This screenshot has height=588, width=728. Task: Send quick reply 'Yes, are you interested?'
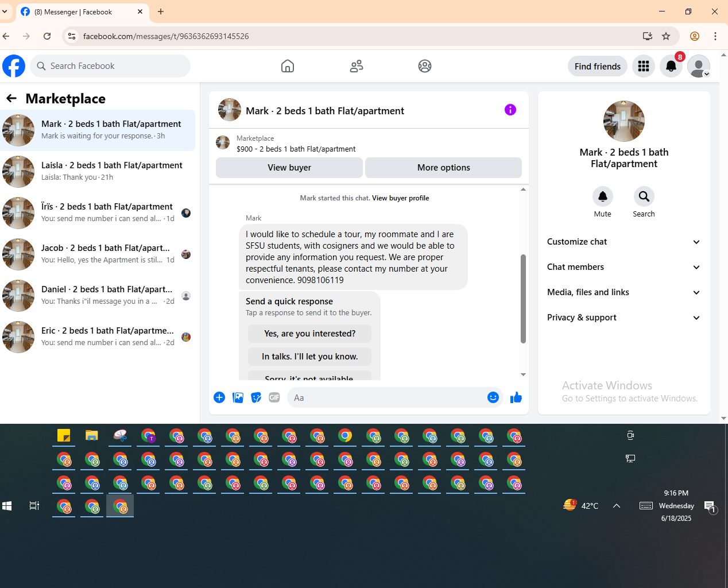click(x=310, y=334)
